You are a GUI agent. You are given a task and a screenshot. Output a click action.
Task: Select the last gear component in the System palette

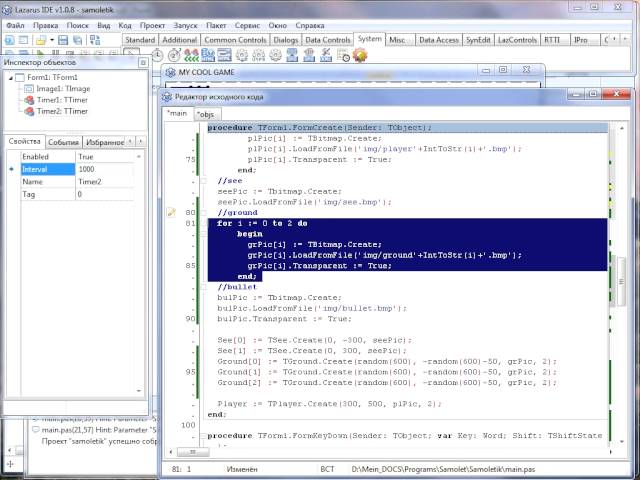(360, 54)
